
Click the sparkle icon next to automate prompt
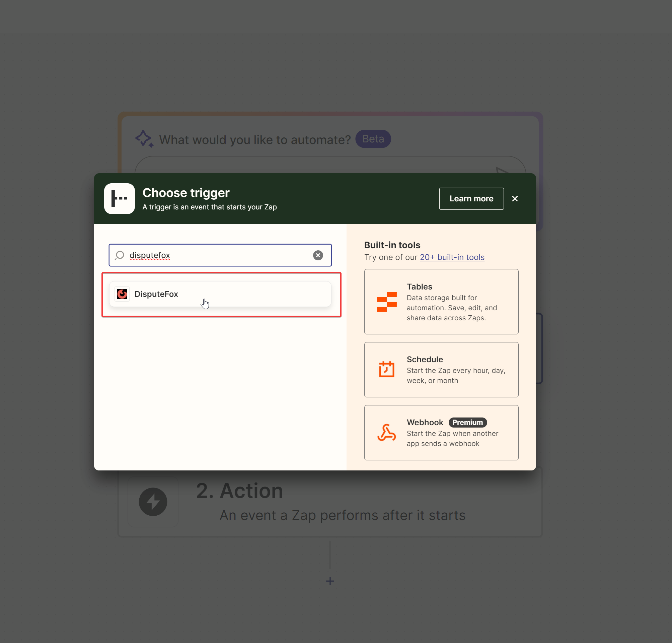coord(145,139)
